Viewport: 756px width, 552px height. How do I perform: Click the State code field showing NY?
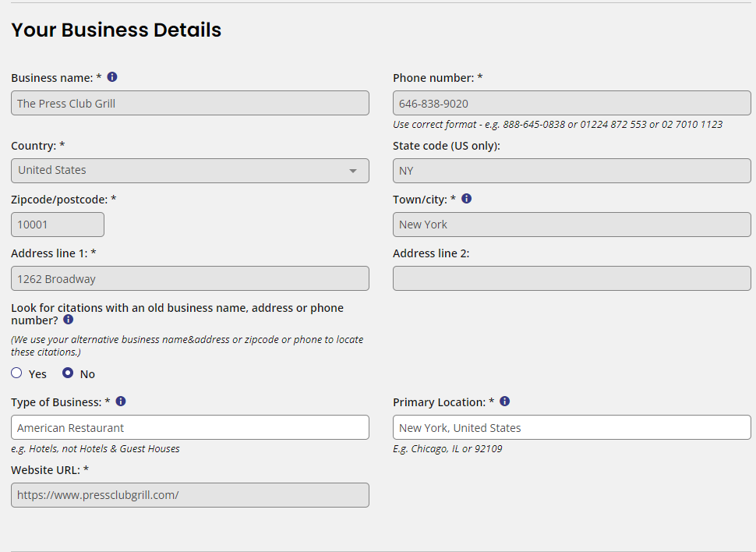(572, 171)
